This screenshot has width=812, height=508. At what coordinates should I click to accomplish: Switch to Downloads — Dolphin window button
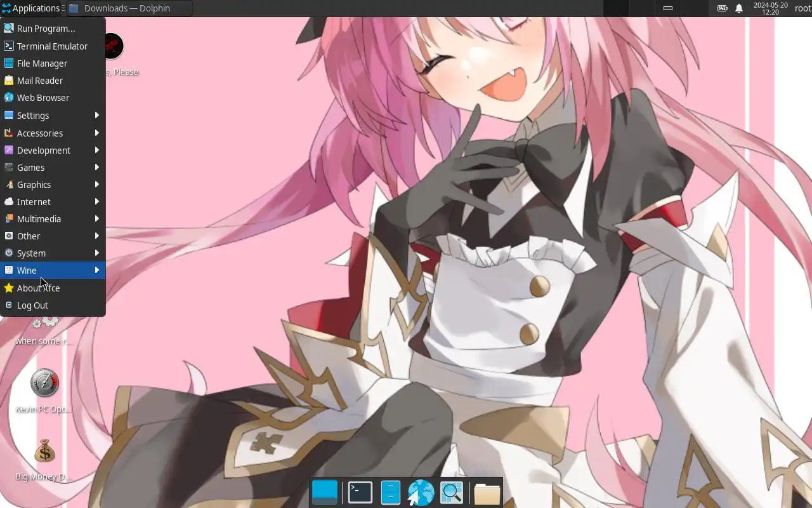129,8
